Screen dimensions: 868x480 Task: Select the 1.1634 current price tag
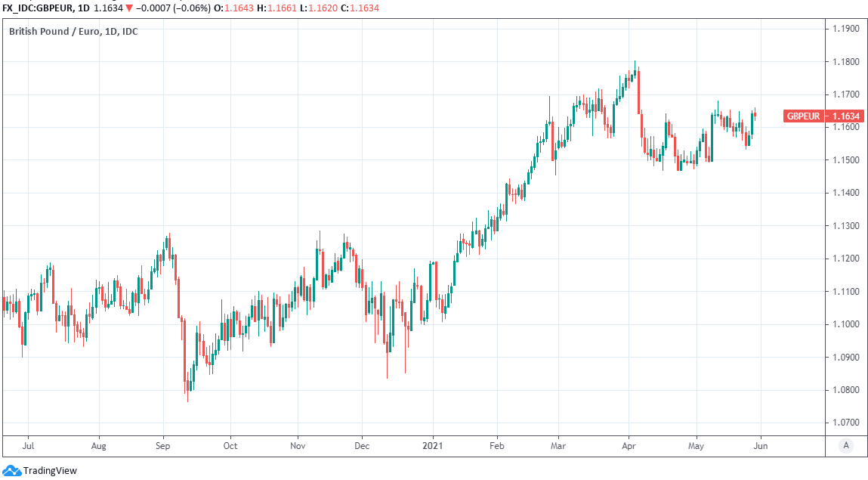tap(846, 116)
